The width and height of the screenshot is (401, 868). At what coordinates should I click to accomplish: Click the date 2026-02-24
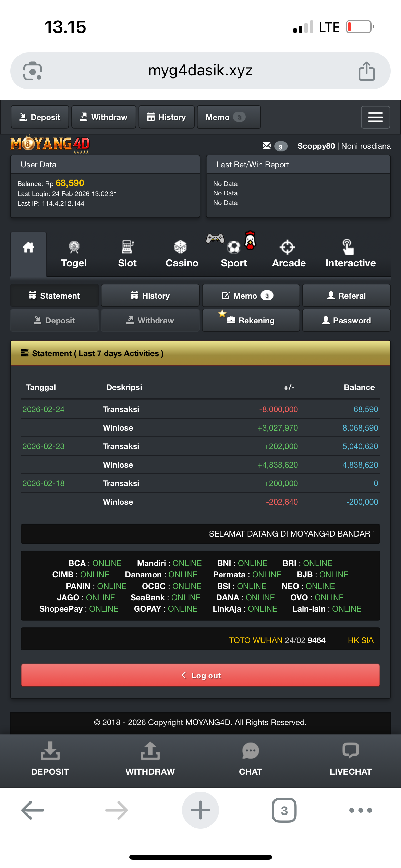pyautogui.click(x=44, y=409)
